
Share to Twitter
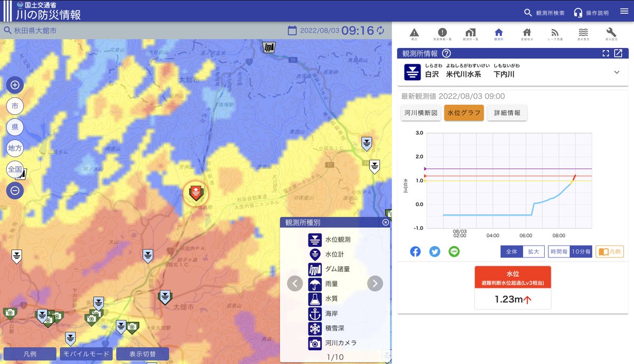435,252
